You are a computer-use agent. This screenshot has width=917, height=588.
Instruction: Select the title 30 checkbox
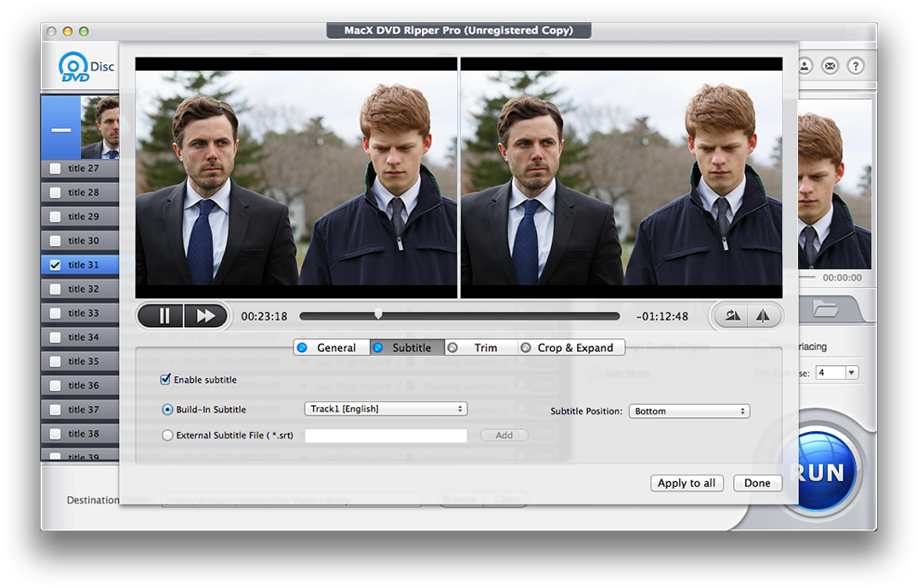(x=56, y=241)
